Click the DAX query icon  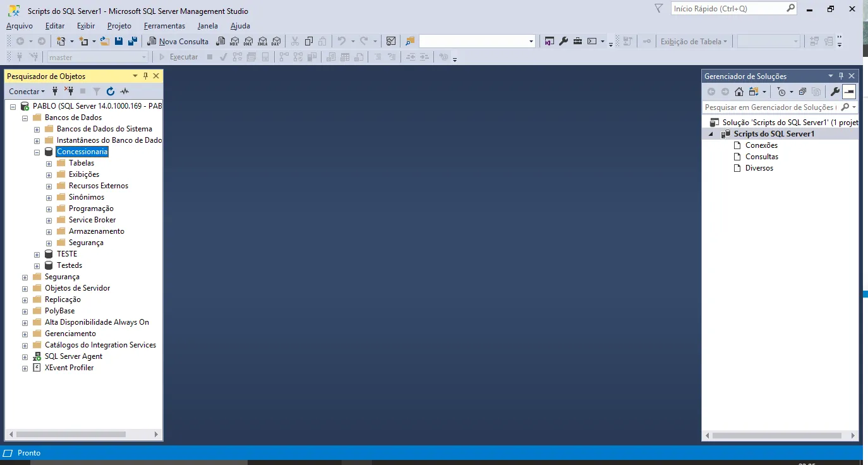pyautogui.click(x=276, y=41)
